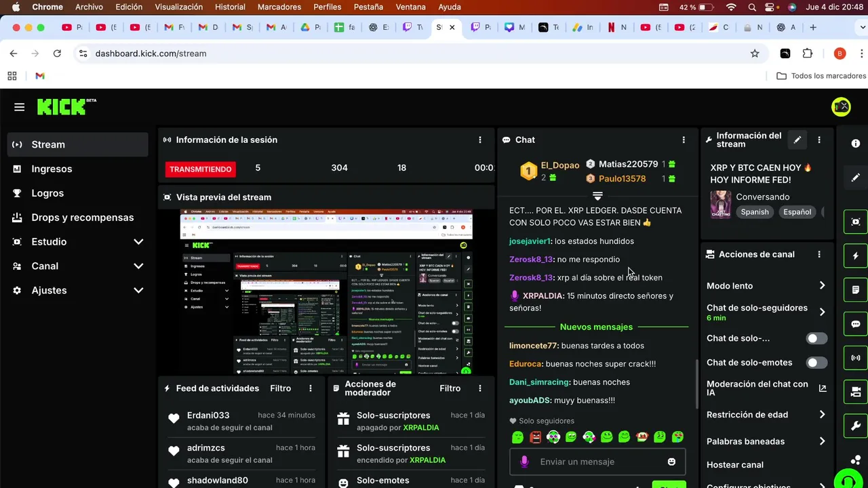The height and width of the screenshot is (488, 868).
Task: Open Información del stream three-dot menu
Action: pos(819,140)
